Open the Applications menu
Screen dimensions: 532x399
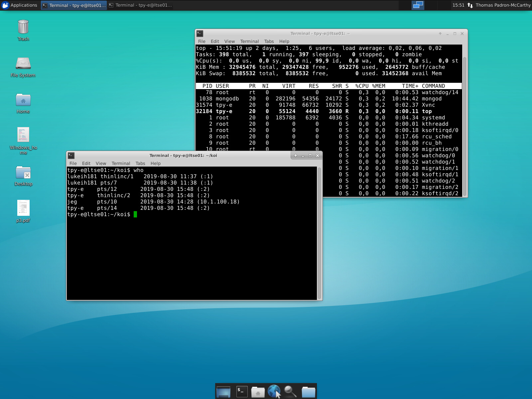point(19,5)
